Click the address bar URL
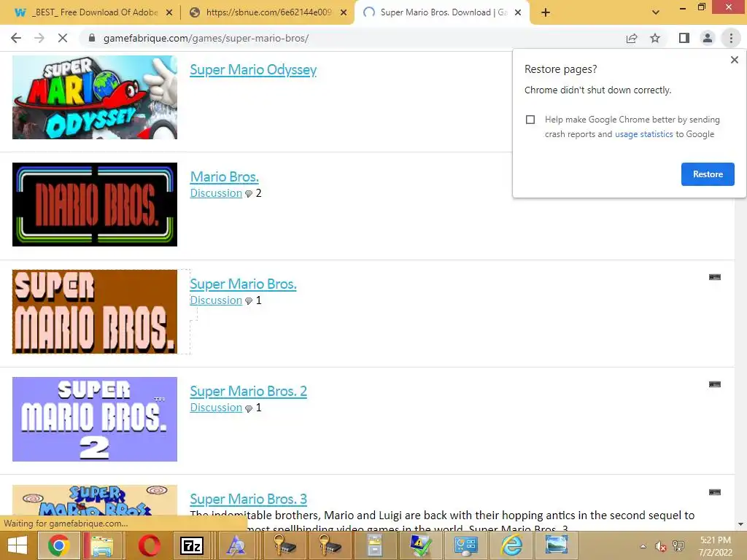 (x=206, y=38)
